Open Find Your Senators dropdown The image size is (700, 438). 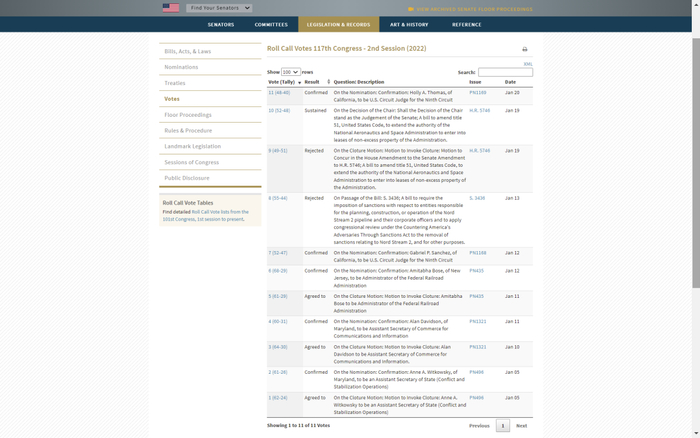(219, 8)
